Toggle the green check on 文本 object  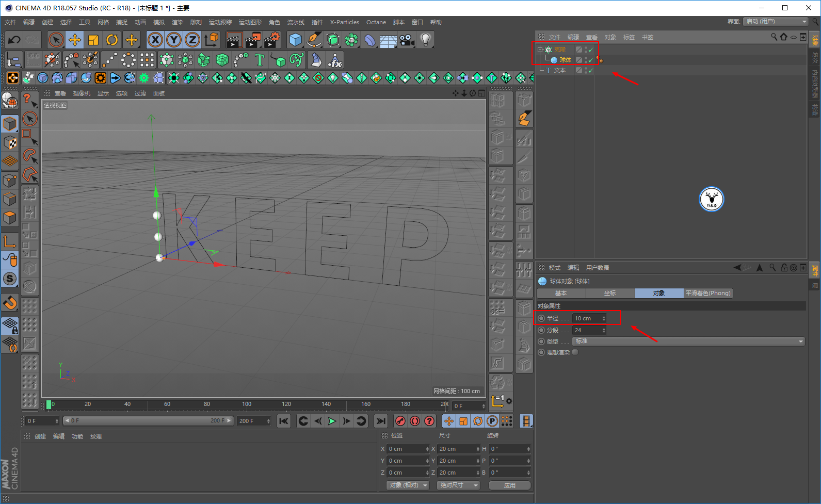591,71
